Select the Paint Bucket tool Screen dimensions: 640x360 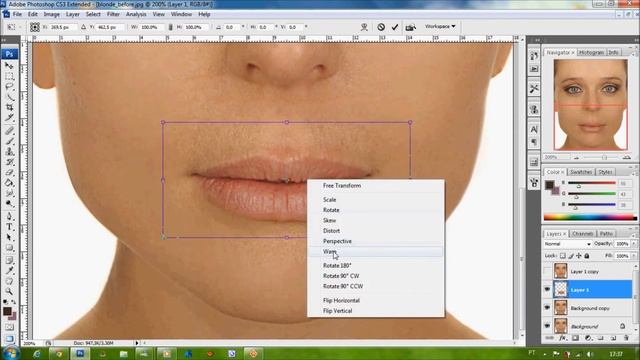coord(9,183)
